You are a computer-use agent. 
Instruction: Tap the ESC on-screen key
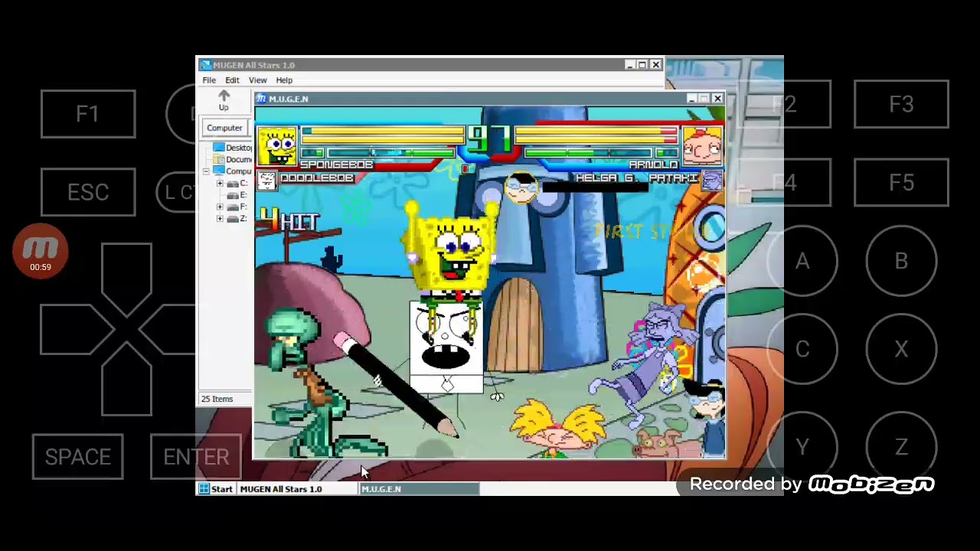(88, 192)
